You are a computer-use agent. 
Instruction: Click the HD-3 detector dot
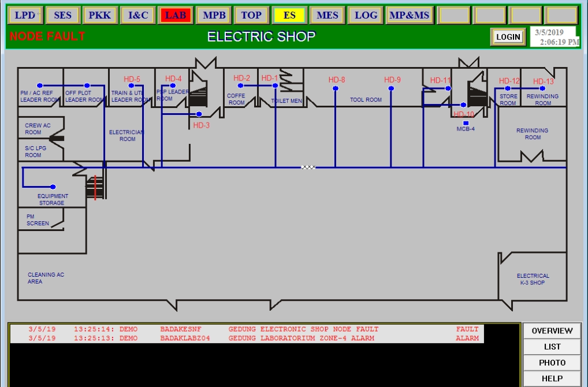click(x=199, y=114)
